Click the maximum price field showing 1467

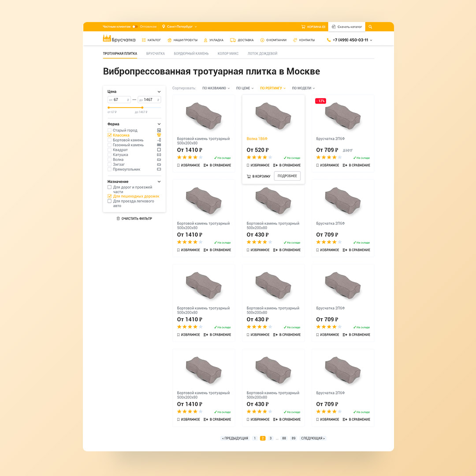[149, 100]
